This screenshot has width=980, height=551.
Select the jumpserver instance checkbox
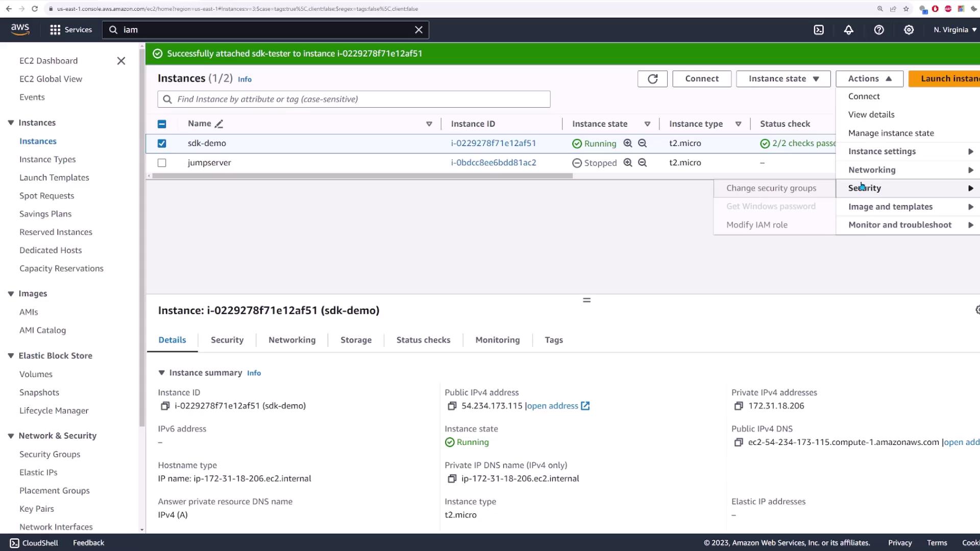point(162,163)
